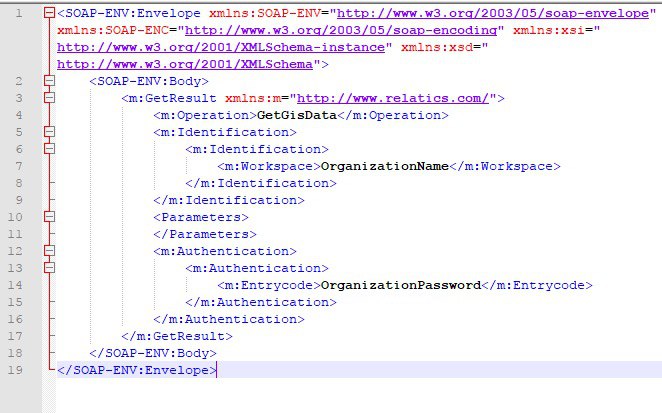This screenshot has width=662, height=413.
Task: Open the www.relatics.com URL link
Action: pos(393,98)
